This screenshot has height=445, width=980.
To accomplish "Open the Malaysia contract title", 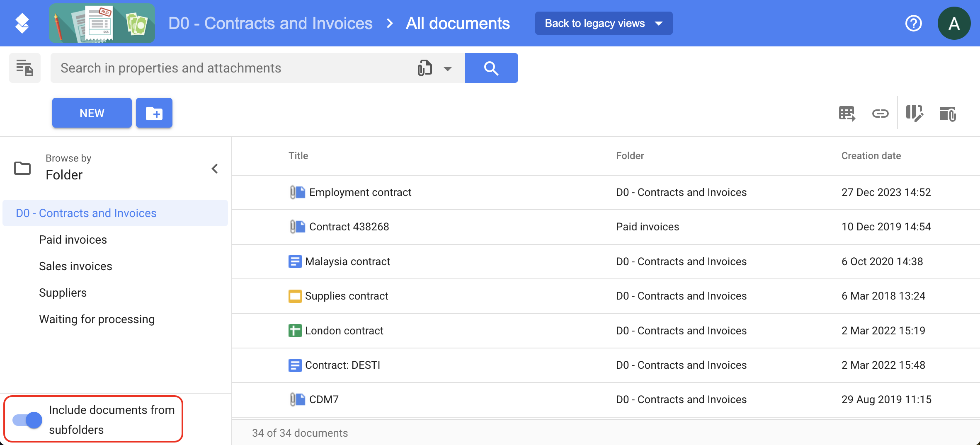I will 347,261.
